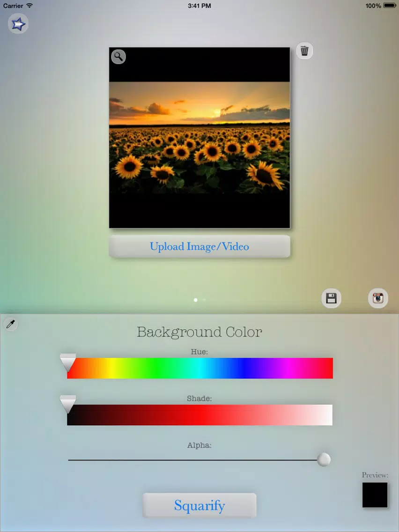The width and height of the screenshot is (399, 532).
Task: Click the Hue rainbow slider bar
Action: click(x=200, y=368)
